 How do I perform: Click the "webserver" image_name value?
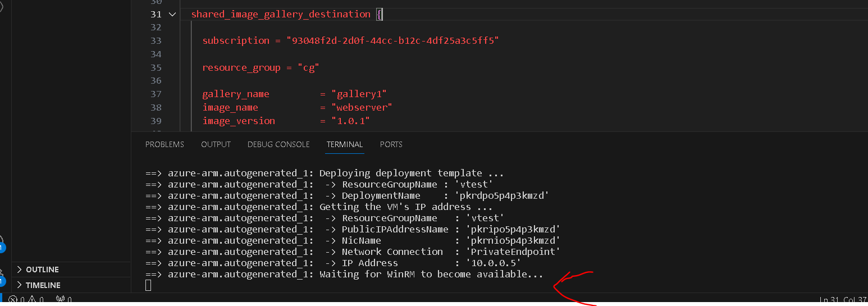[362, 107]
